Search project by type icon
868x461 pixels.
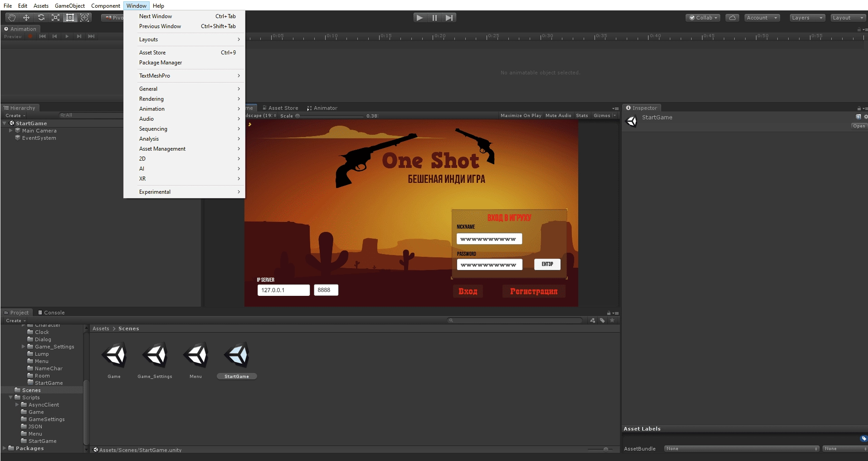pos(593,320)
